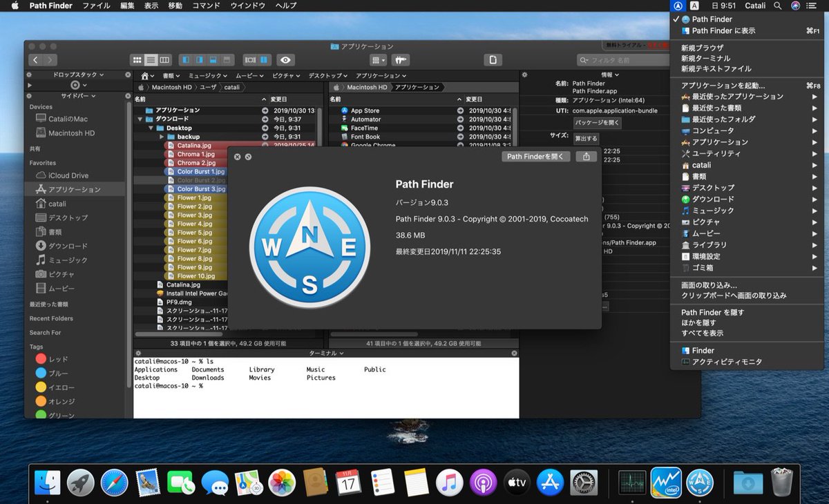Select the blue ブルー tag
829x504 pixels.
(52, 374)
